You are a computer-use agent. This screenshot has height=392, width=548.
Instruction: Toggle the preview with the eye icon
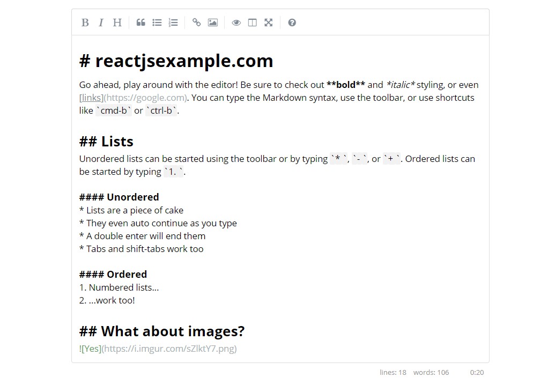pos(236,23)
